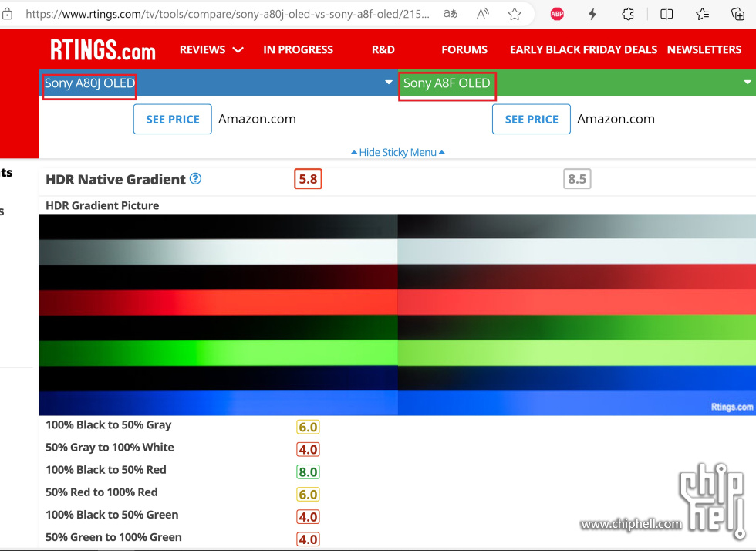756x551 pixels.
Task: Click SEE PRICE for Sony A8F OLED
Action: (532, 119)
